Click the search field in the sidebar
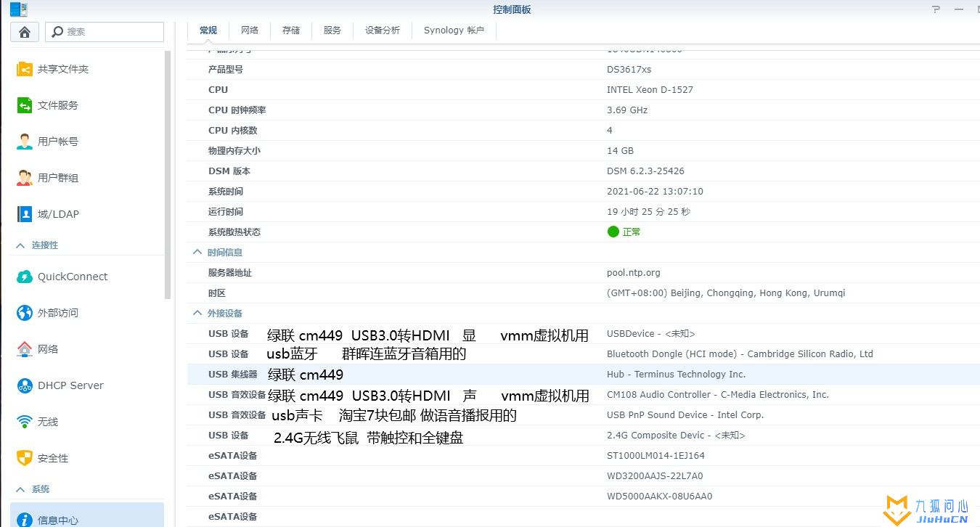 pyautogui.click(x=105, y=32)
